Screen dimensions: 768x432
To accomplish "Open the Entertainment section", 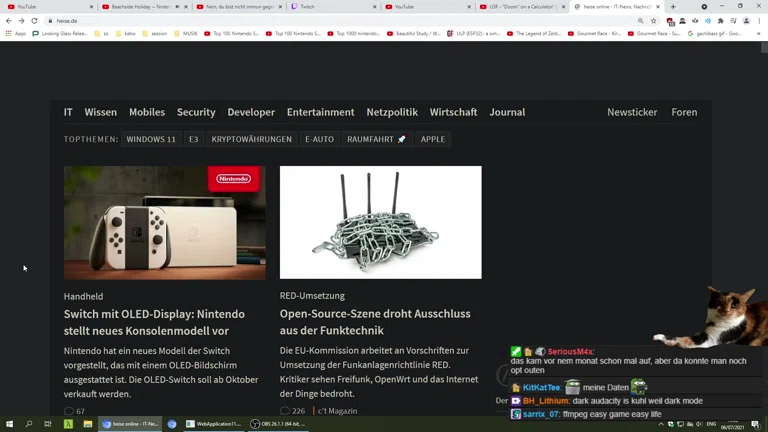I will 320,112.
